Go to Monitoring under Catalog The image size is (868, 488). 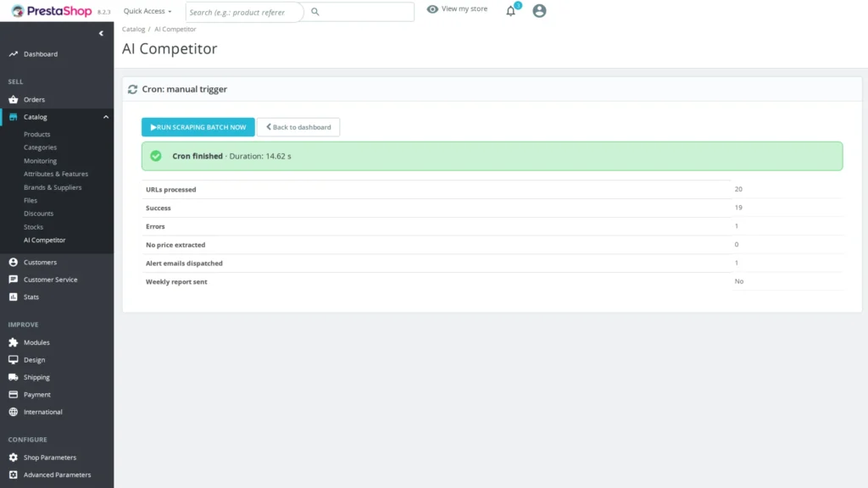pyautogui.click(x=40, y=161)
